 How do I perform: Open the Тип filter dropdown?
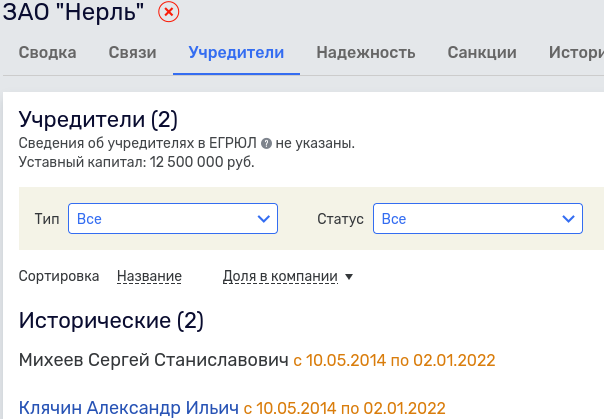(x=173, y=218)
